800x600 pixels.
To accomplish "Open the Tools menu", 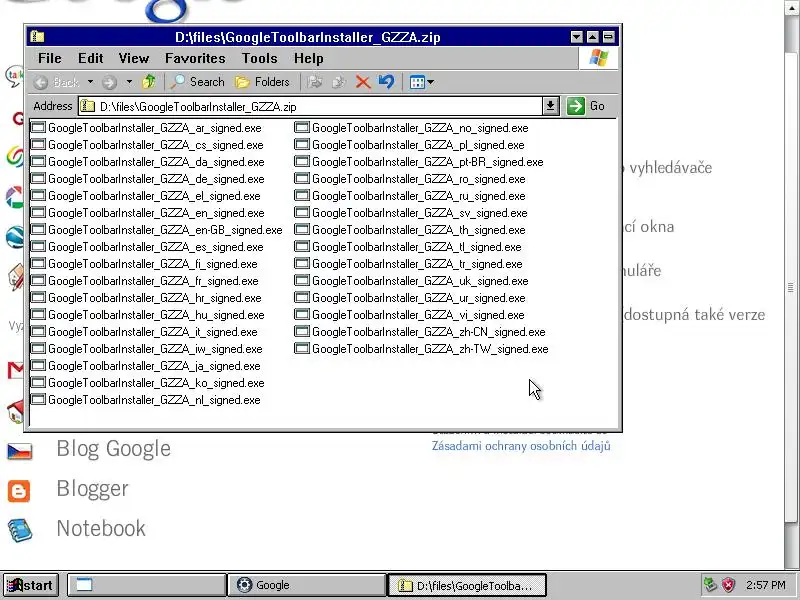I will [x=259, y=58].
